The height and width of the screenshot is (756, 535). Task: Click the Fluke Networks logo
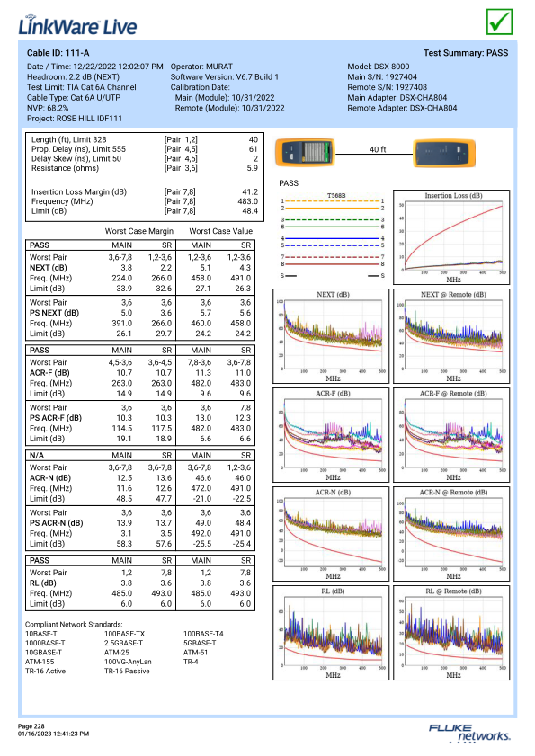click(469, 733)
